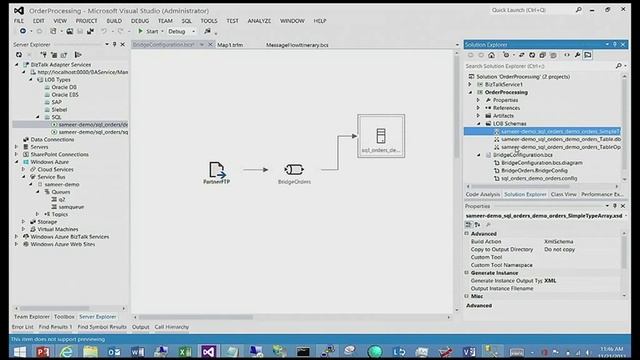The height and width of the screenshot is (360, 640).
Task: Switch to the Toolbox tab
Action: (64, 317)
